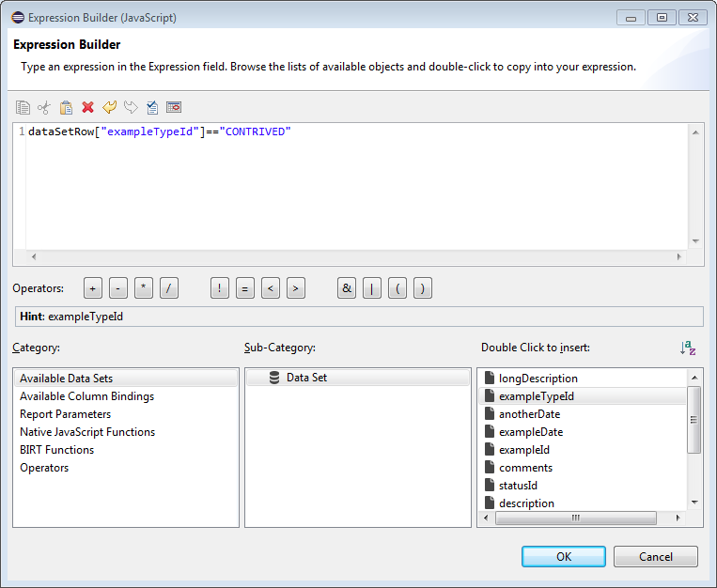
Task: Click editor vertical scrollbar down arrow
Action: click(x=695, y=241)
